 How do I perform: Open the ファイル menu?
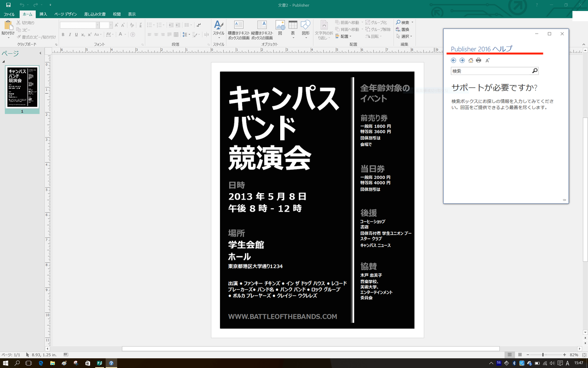(9, 14)
